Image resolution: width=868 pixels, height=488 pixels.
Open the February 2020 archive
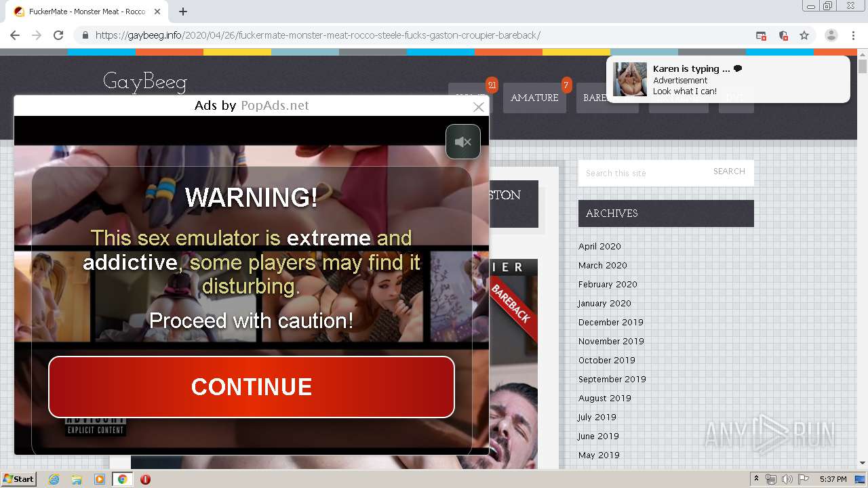608,284
